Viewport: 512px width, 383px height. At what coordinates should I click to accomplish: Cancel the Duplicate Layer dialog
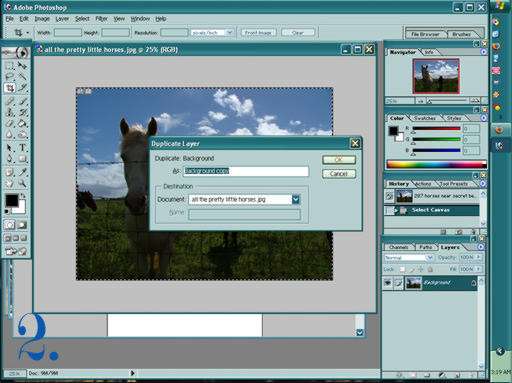(x=339, y=174)
